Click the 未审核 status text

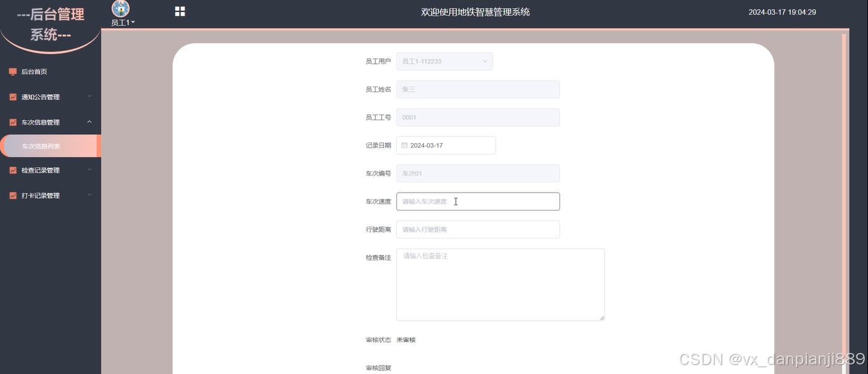406,340
